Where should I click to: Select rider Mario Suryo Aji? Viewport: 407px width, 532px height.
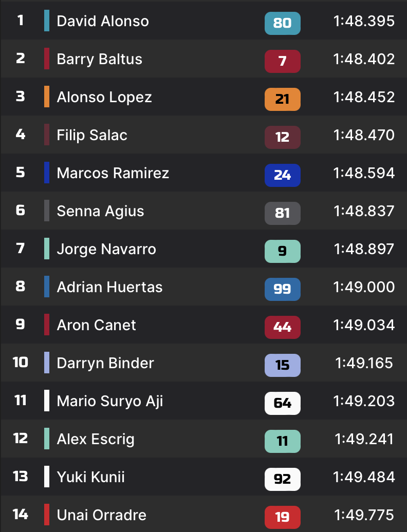pyautogui.click(x=110, y=401)
